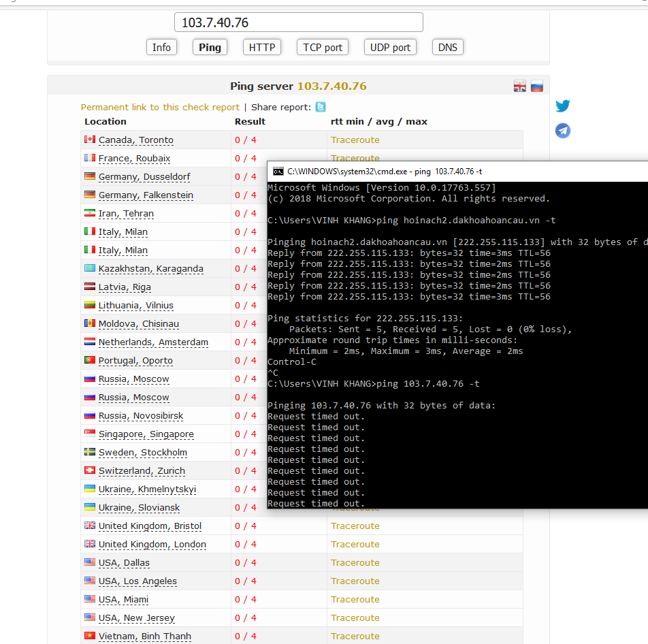This screenshot has height=644, width=648.
Task: Click the Moldova flag icon
Action: [90, 323]
